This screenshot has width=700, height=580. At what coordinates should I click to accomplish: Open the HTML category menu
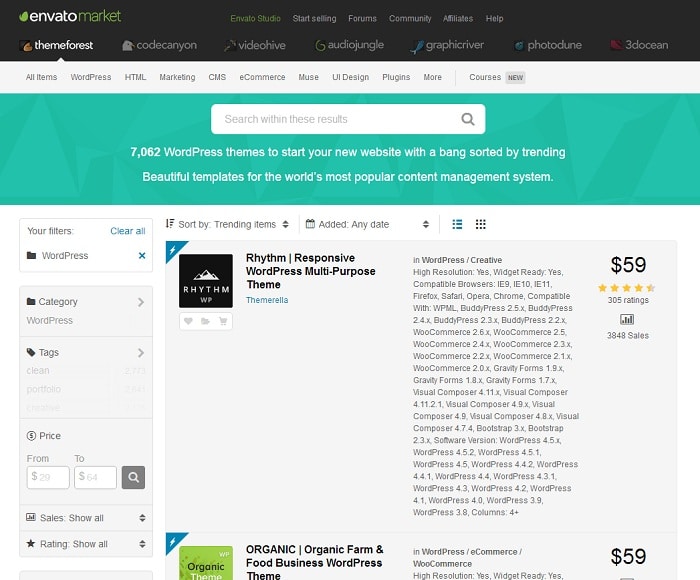coord(135,77)
